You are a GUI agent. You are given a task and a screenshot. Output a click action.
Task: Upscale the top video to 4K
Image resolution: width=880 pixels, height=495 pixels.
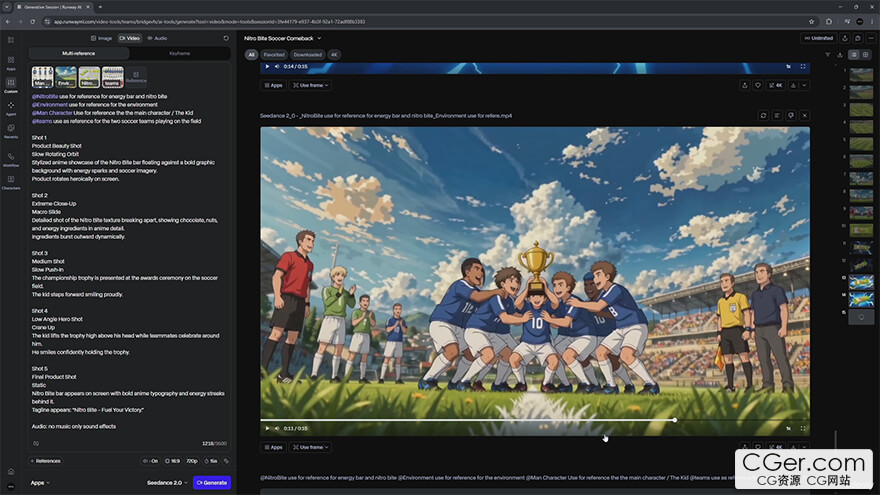tap(775, 85)
